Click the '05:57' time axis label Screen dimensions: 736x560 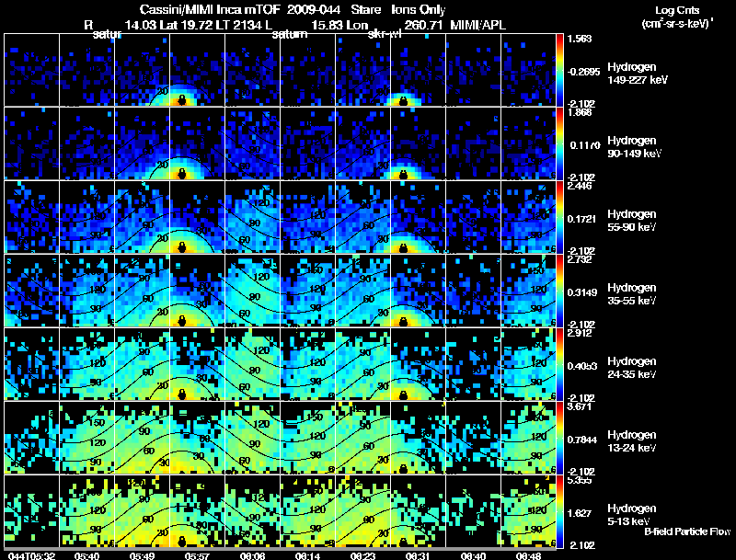pyautogui.click(x=197, y=555)
